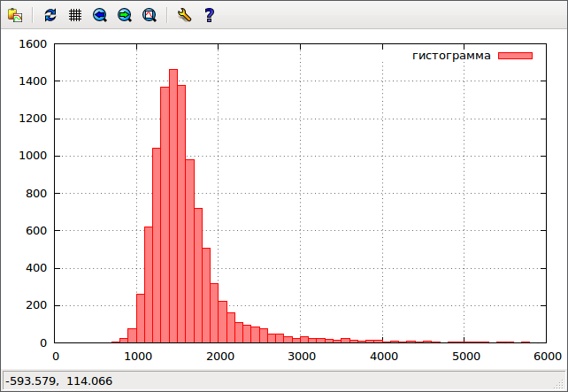Open terminal configuration with wrench icon
Viewport: 568px width, 392px height.
(x=184, y=15)
